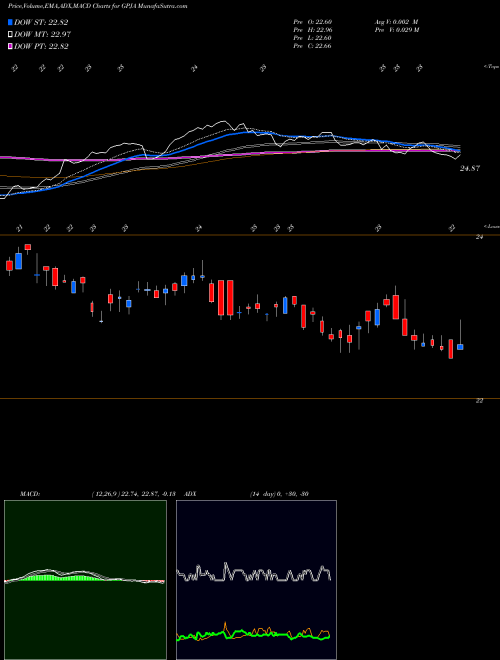Click the 'Pre O: 22.60' value

(x=312, y=22)
